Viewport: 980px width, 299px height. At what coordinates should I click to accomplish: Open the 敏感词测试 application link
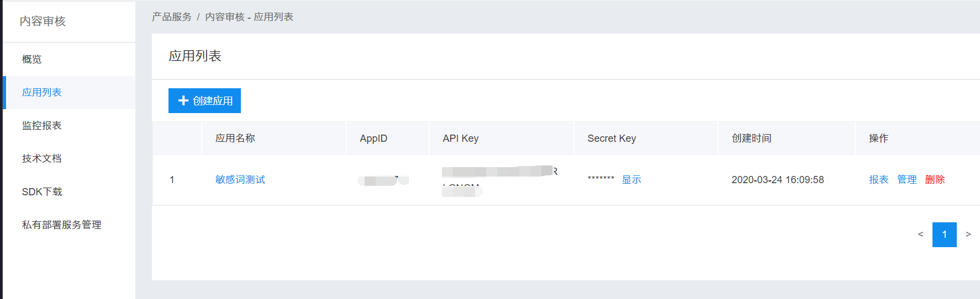tap(240, 179)
